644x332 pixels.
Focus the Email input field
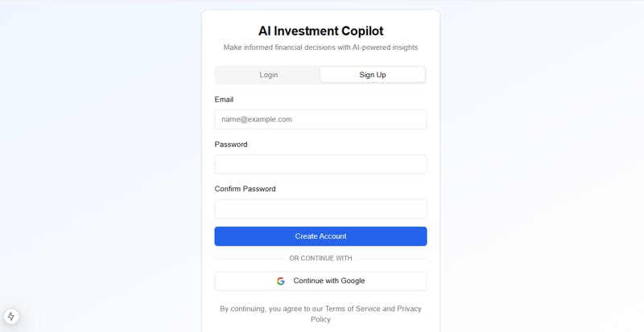click(320, 120)
